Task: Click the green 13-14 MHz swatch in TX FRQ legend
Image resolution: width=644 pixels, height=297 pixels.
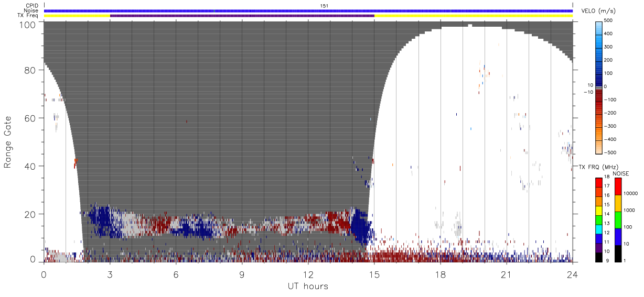Action: [599, 219]
